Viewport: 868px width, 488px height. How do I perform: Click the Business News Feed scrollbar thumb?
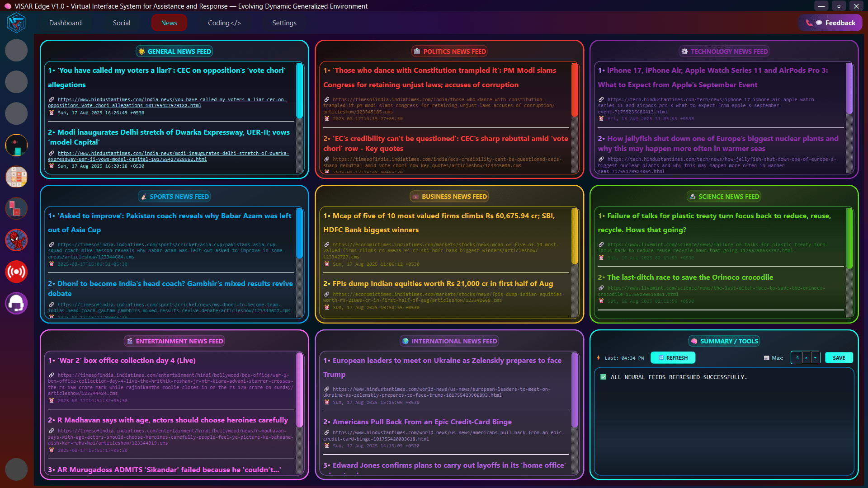pos(575,236)
